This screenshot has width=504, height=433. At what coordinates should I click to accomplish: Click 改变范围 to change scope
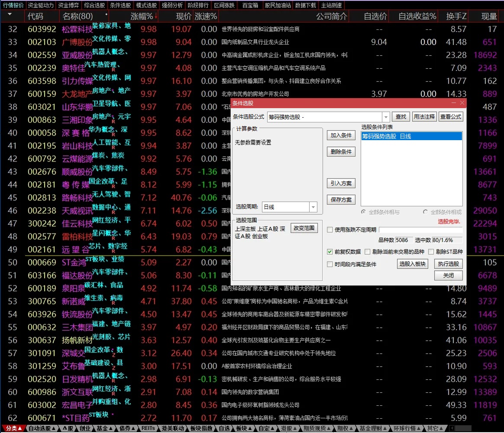304,228
